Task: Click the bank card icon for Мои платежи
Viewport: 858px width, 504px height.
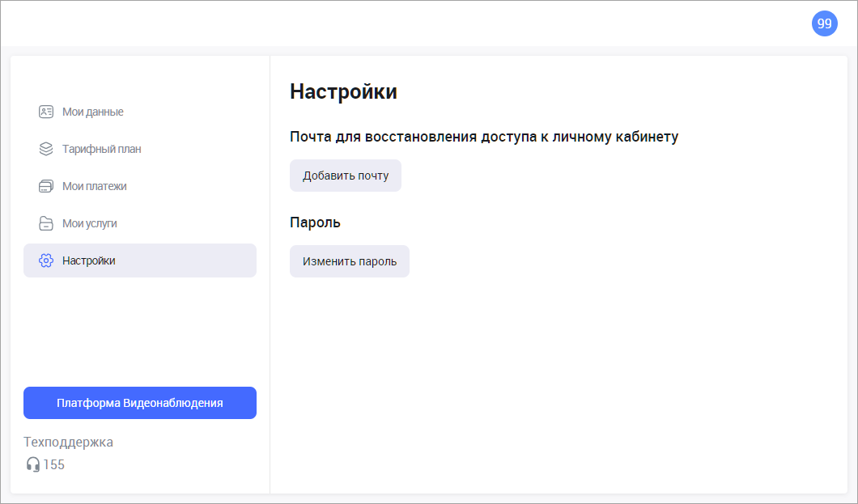Action: (x=46, y=186)
